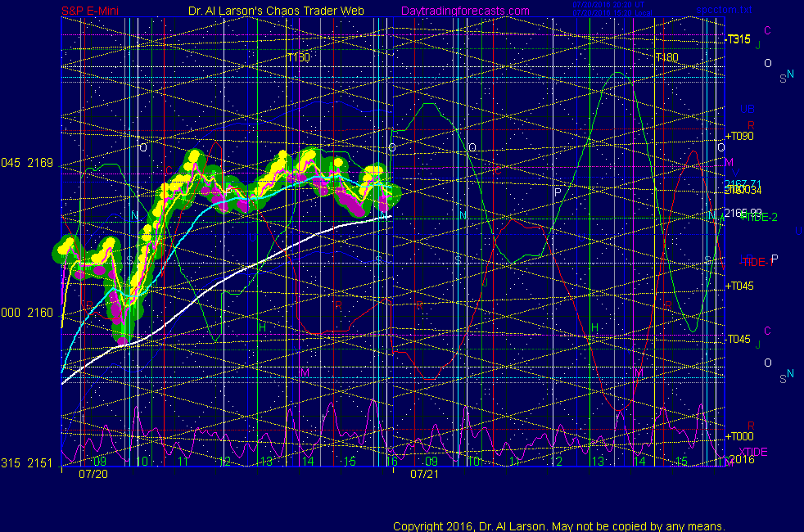Click the cyan "2167.71" price readout
The image size is (804, 532).
(743, 184)
